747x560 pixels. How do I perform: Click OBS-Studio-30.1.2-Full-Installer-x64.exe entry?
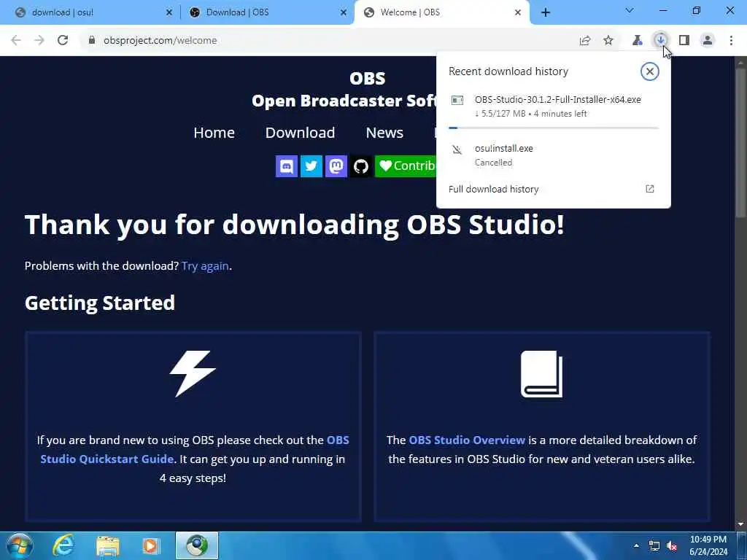coord(554,106)
